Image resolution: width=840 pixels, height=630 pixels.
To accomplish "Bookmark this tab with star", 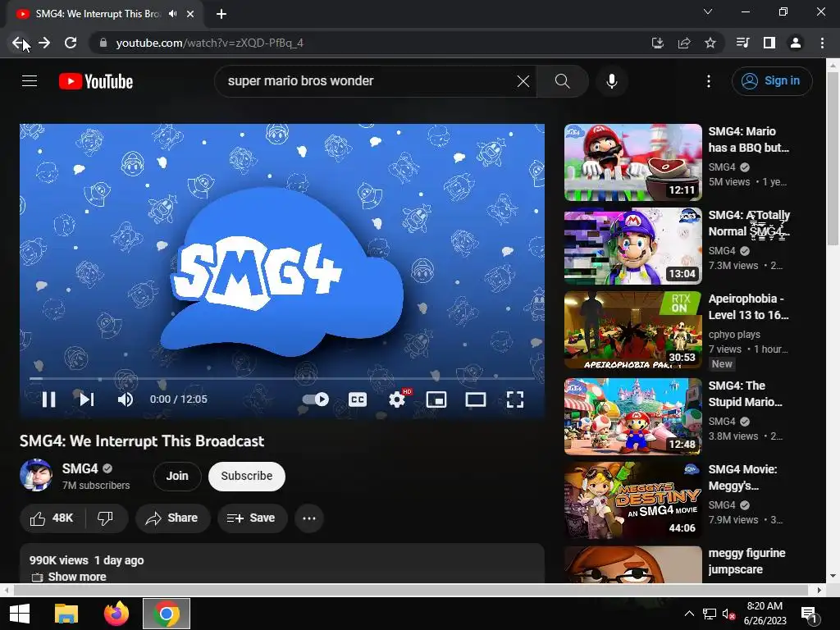I will point(710,43).
